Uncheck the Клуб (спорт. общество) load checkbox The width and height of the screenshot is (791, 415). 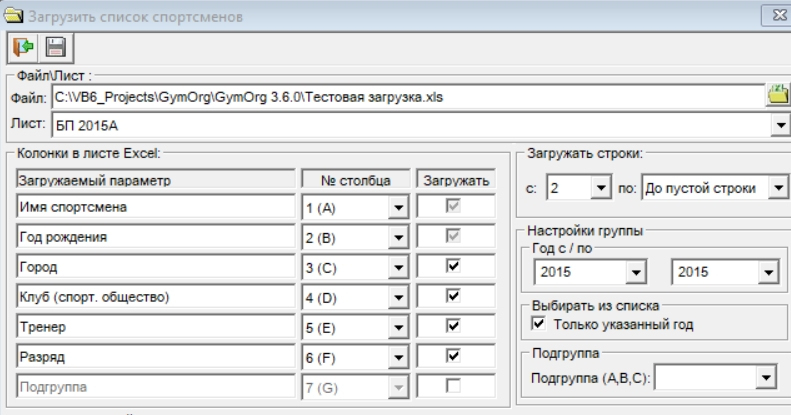[453, 296]
